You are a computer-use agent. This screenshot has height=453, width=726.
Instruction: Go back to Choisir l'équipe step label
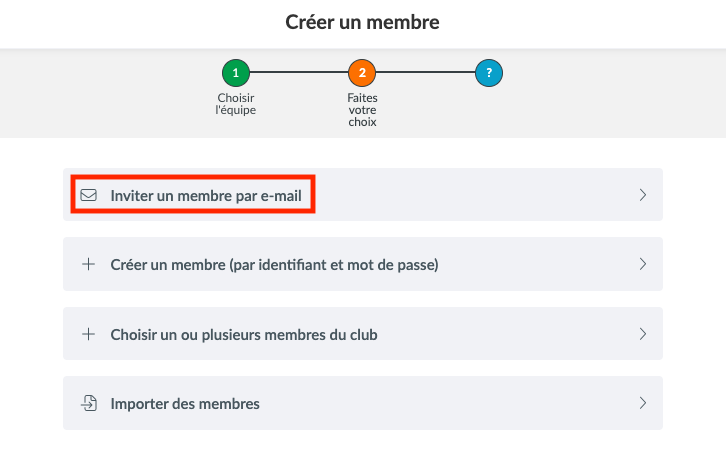point(236,104)
